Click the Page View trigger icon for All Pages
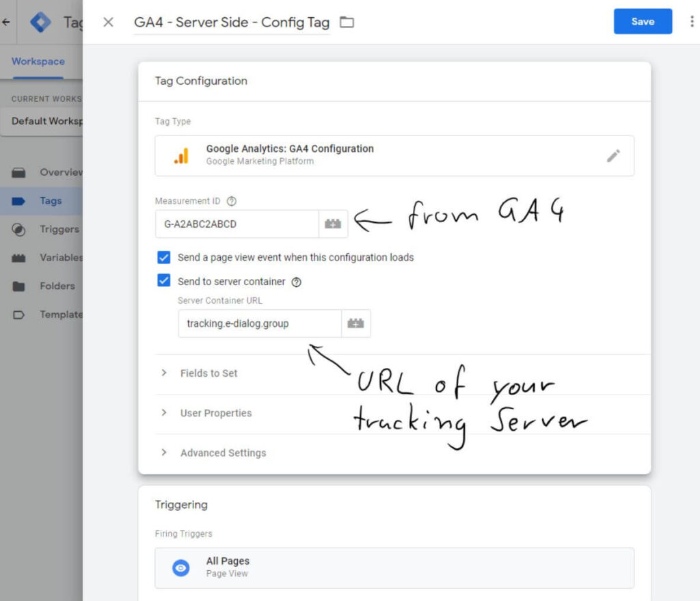Viewport: 700px width, 601px height. [x=180, y=567]
